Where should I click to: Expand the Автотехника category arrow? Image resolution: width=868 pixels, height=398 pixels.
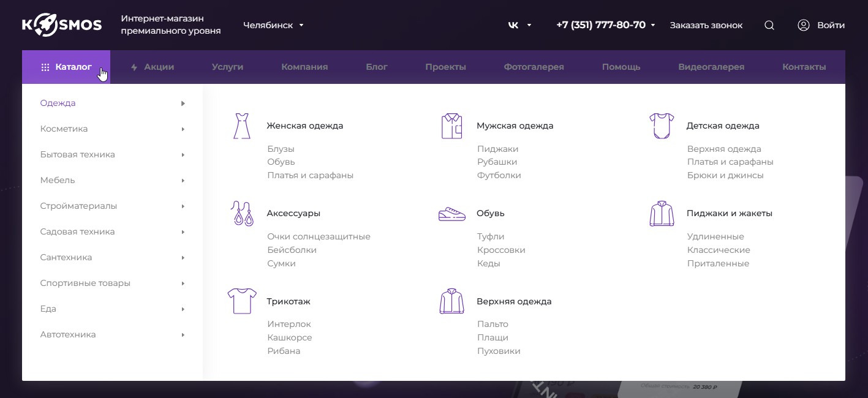pos(183,335)
